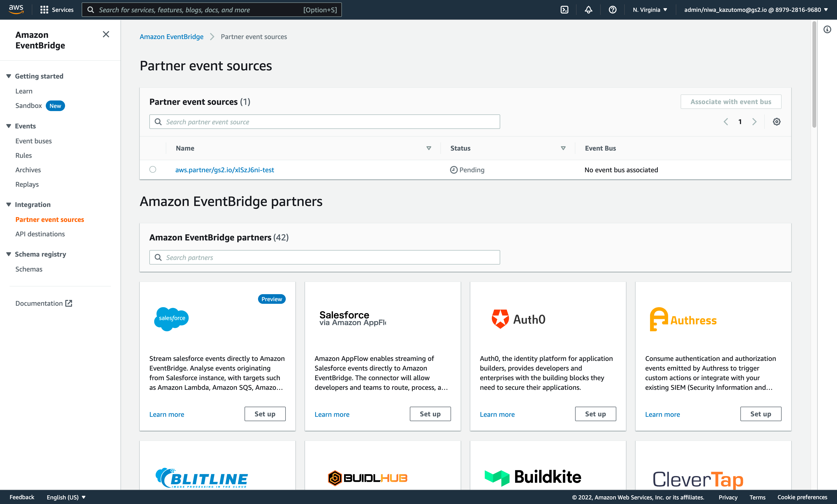This screenshot has width=837, height=504.
Task: Open Learn in the sidebar
Action: [x=24, y=91]
